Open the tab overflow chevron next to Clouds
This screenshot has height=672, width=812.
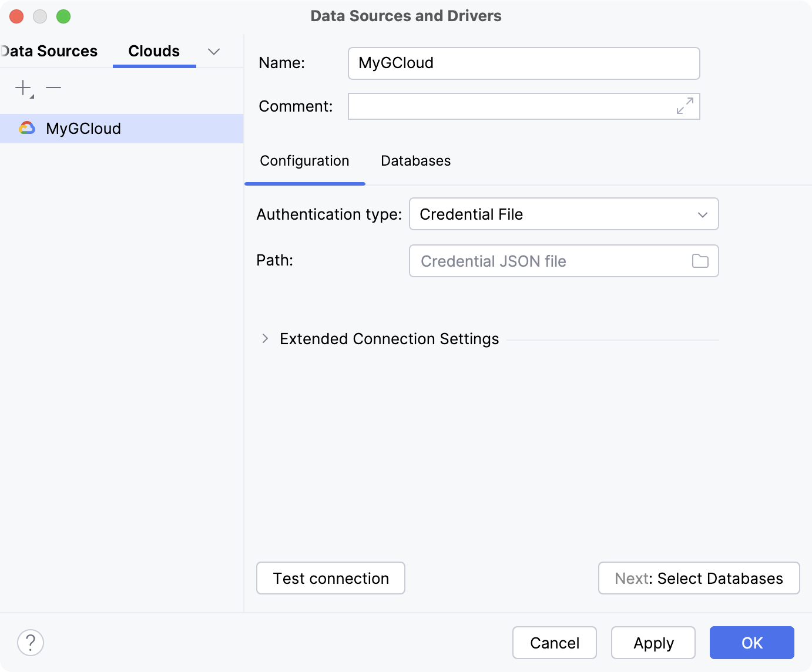pos(213,52)
